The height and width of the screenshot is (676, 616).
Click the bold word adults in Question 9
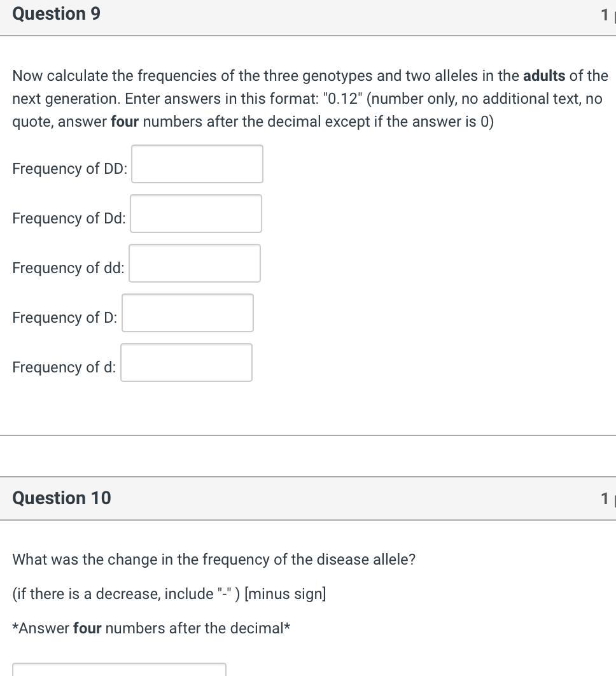(x=544, y=76)
